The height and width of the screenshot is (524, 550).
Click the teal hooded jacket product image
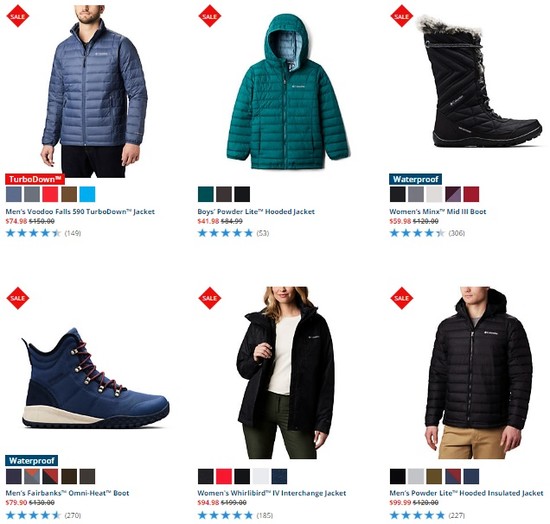288,92
